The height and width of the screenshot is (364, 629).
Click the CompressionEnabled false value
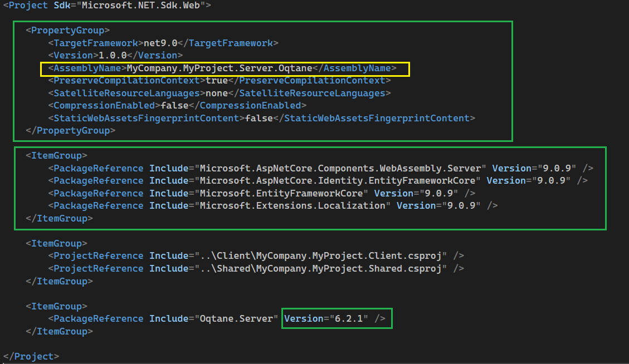pos(174,105)
